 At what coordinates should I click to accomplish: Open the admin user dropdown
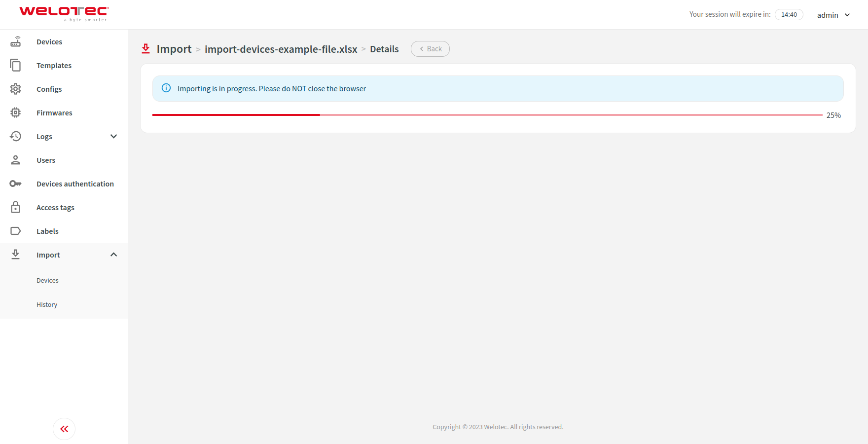(x=833, y=15)
